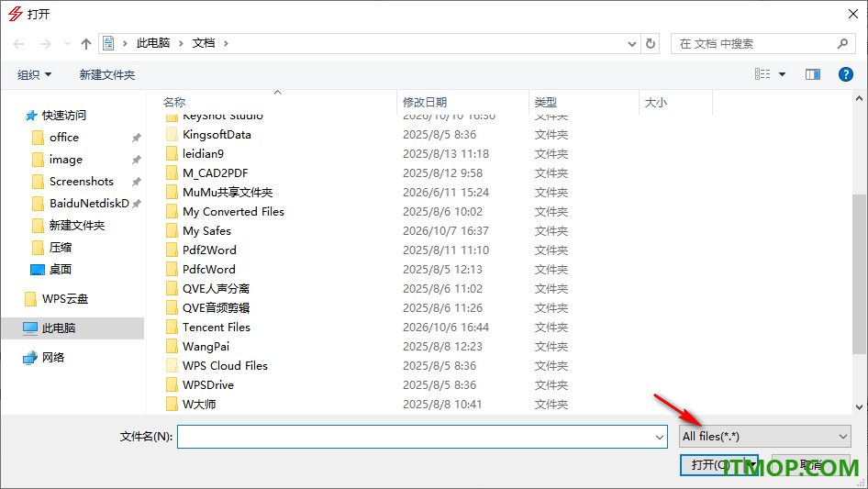Toggle the preview pane icon
Viewport: 868px width, 489px height.
(x=813, y=74)
